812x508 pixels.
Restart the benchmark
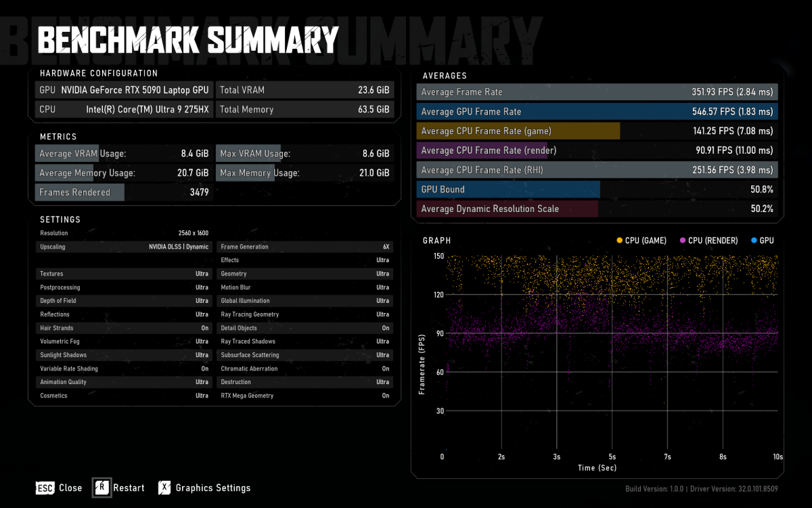point(119,488)
